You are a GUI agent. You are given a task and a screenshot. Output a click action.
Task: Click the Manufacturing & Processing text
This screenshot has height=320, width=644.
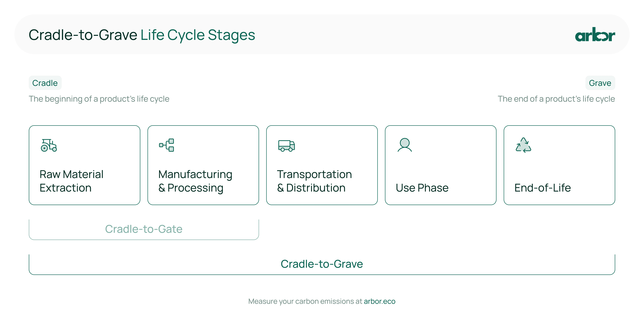[195, 181]
